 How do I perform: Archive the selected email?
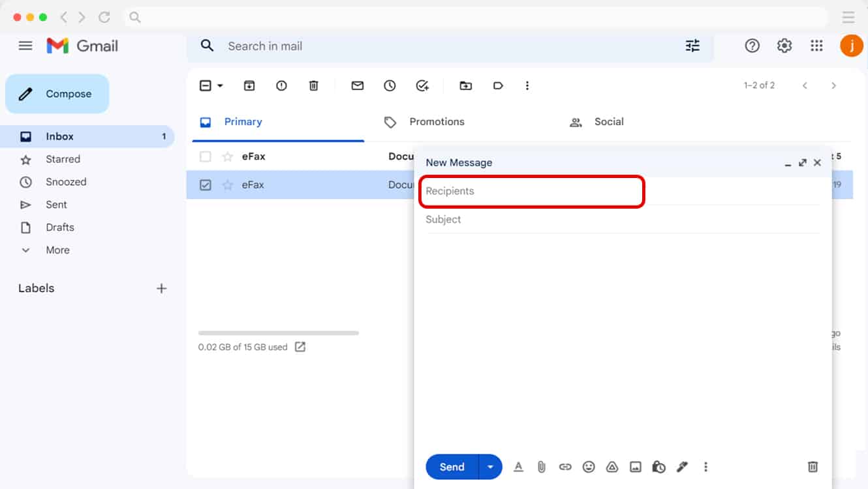point(249,85)
